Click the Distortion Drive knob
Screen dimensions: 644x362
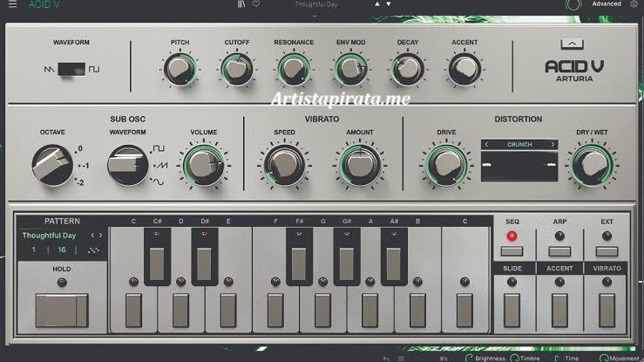(446, 165)
